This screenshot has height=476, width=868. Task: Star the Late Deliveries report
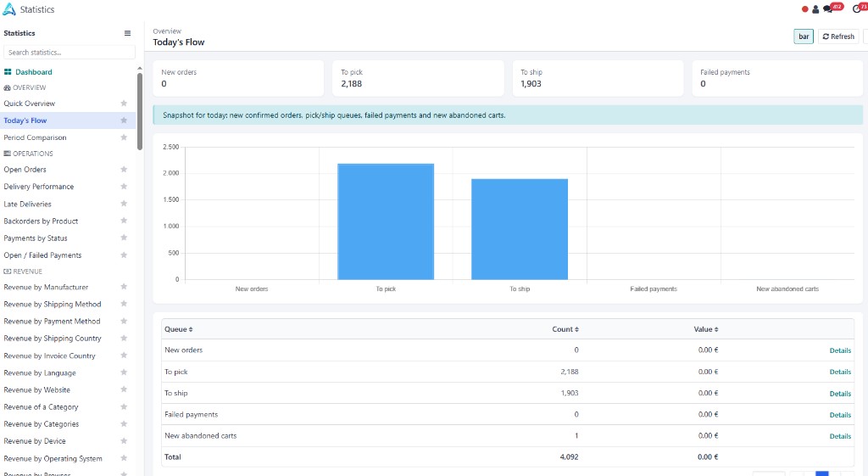click(x=124, y=204)
